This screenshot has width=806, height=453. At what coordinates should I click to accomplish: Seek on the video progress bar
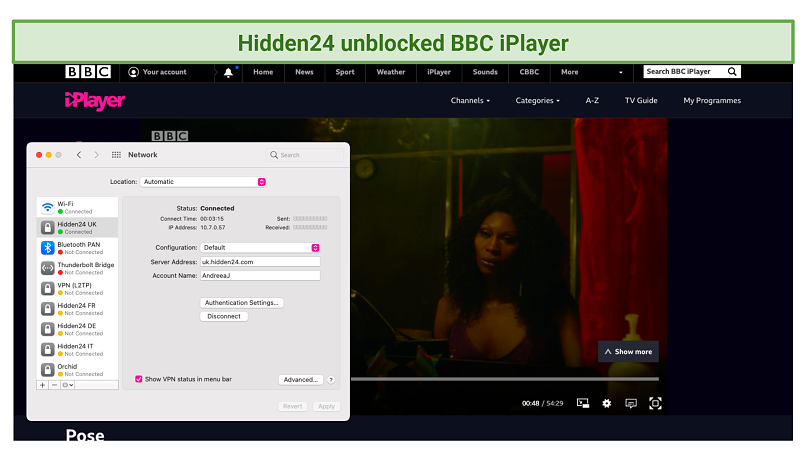(x=505, y=379)
